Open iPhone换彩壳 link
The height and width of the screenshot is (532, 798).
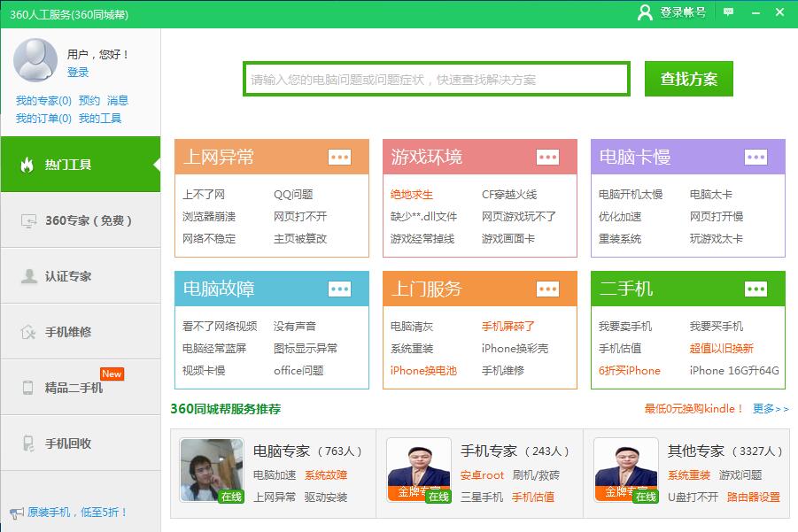pos(515,349)
